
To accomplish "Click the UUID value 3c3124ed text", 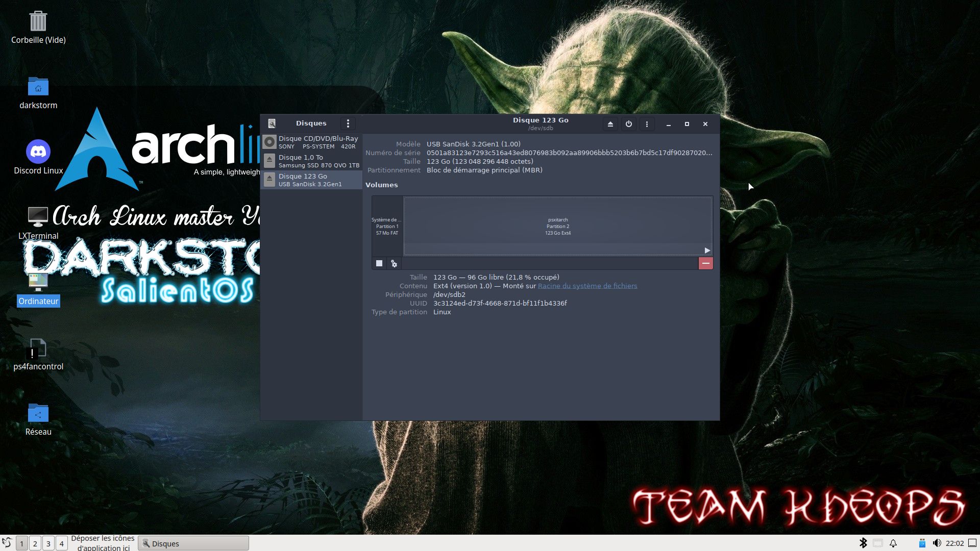I will 500,303.
